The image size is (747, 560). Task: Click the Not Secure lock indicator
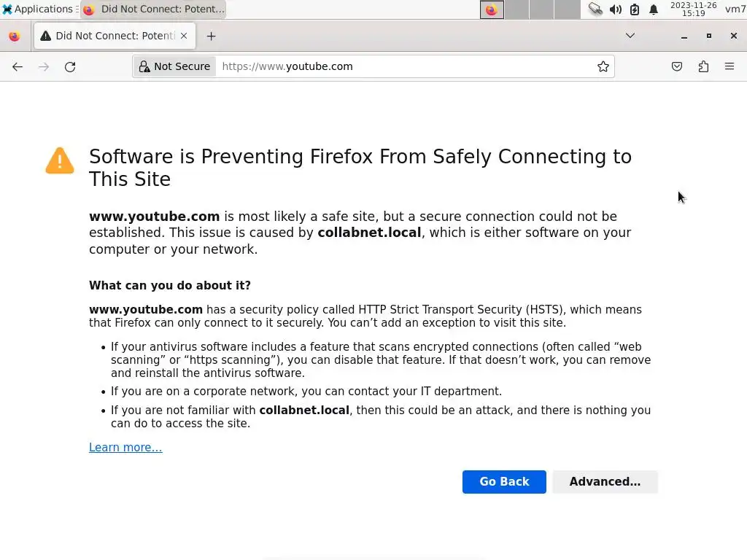pos(175,66)
